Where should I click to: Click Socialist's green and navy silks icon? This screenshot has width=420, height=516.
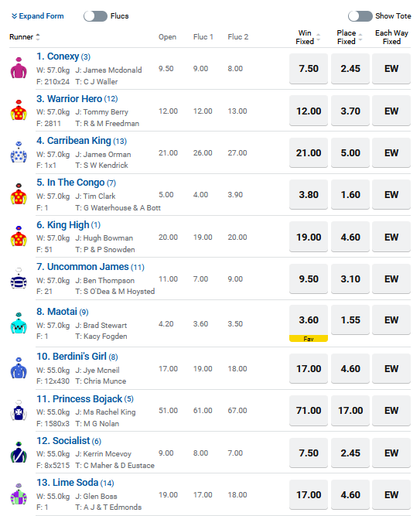click(x=19, y=452)
